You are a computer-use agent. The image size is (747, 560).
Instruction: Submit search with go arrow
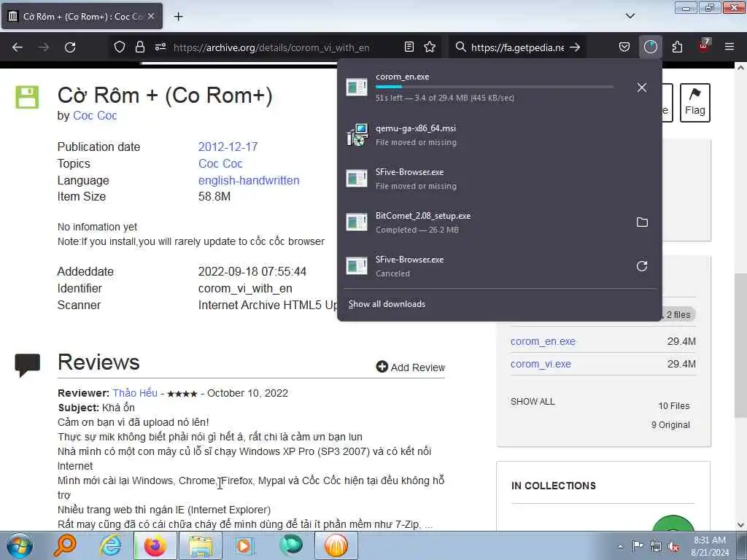click(575, 47)
